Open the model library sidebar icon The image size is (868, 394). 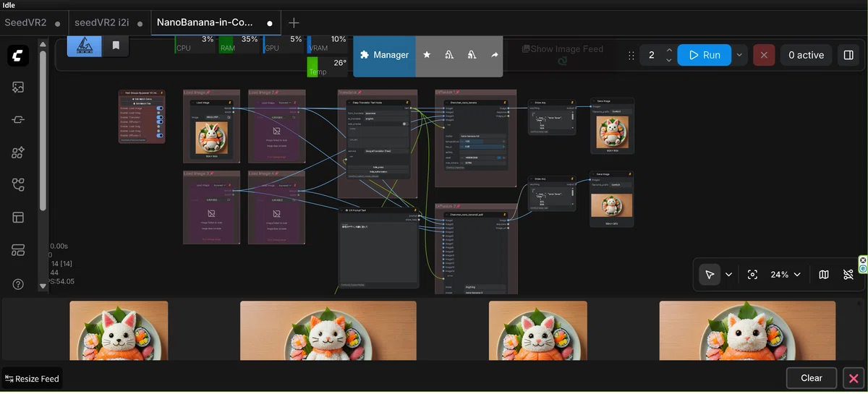(x=18, y=153)
